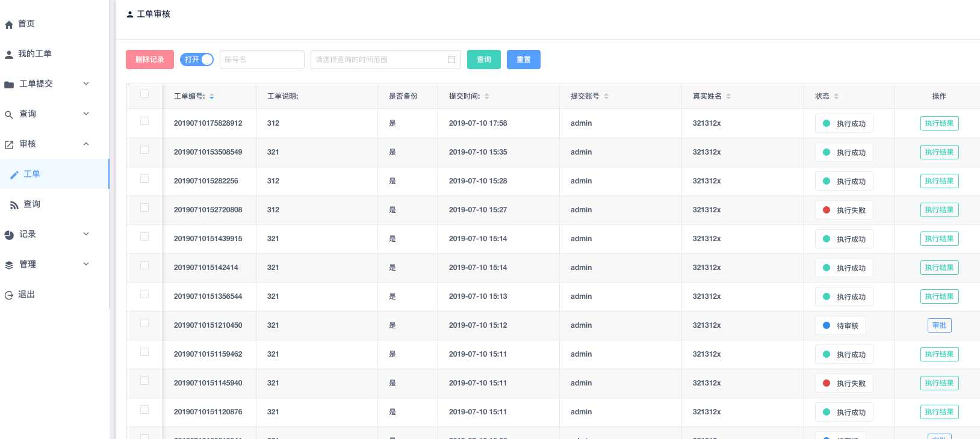Click the logout icon beside 退出
The height and width of the screenshot is (439, 980).
[x=9, y=295]
